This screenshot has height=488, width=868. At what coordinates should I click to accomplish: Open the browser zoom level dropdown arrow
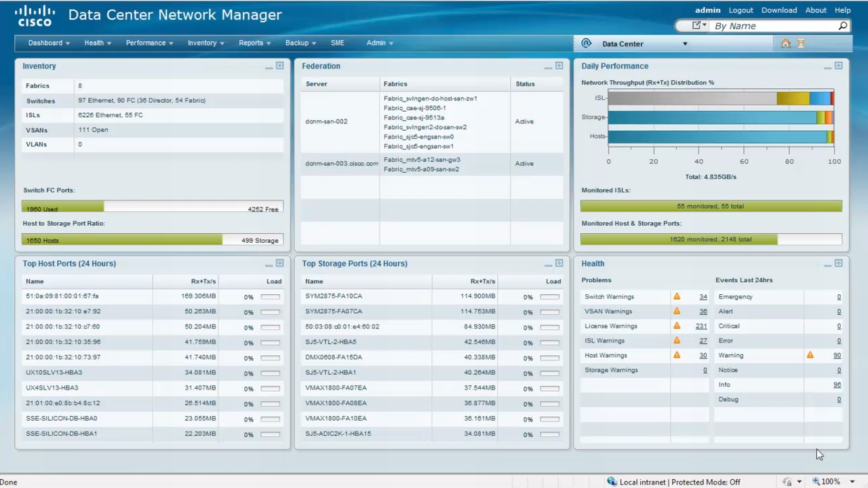coord(852,482)
